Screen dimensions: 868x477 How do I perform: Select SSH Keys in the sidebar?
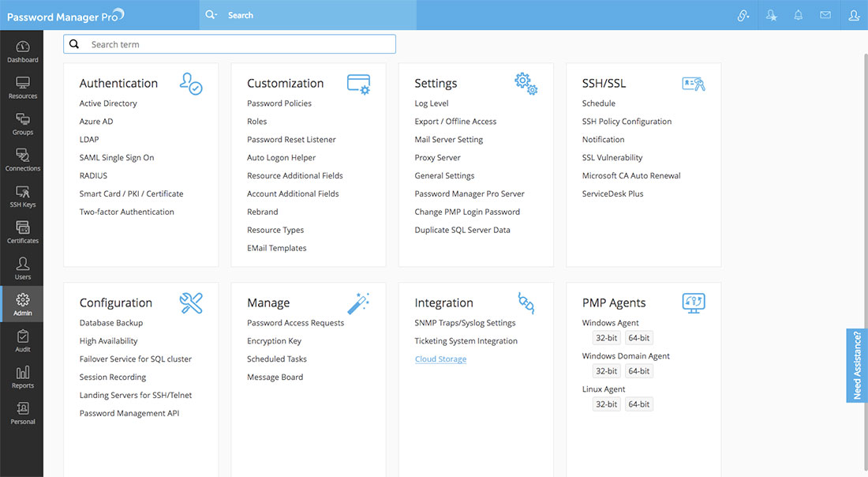pos(22,197)
